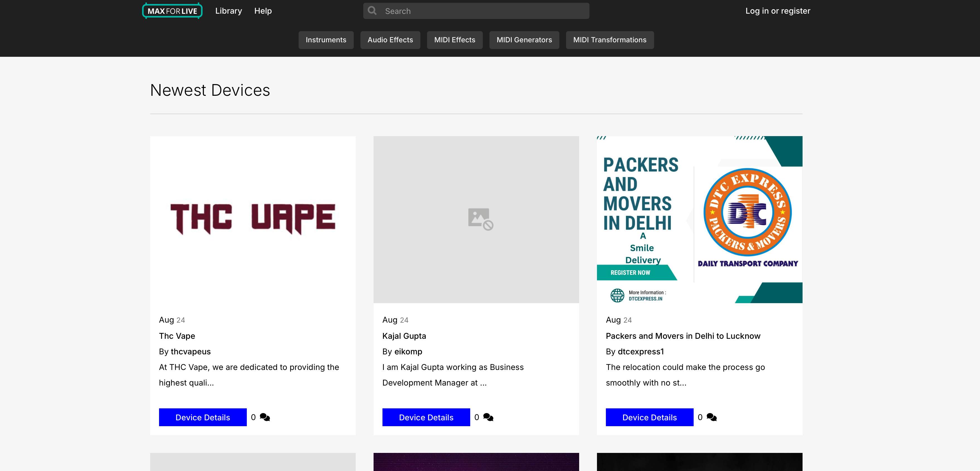The image size is (980, 471).
Task: Focus the Search input field
Action: coord(476,11)
